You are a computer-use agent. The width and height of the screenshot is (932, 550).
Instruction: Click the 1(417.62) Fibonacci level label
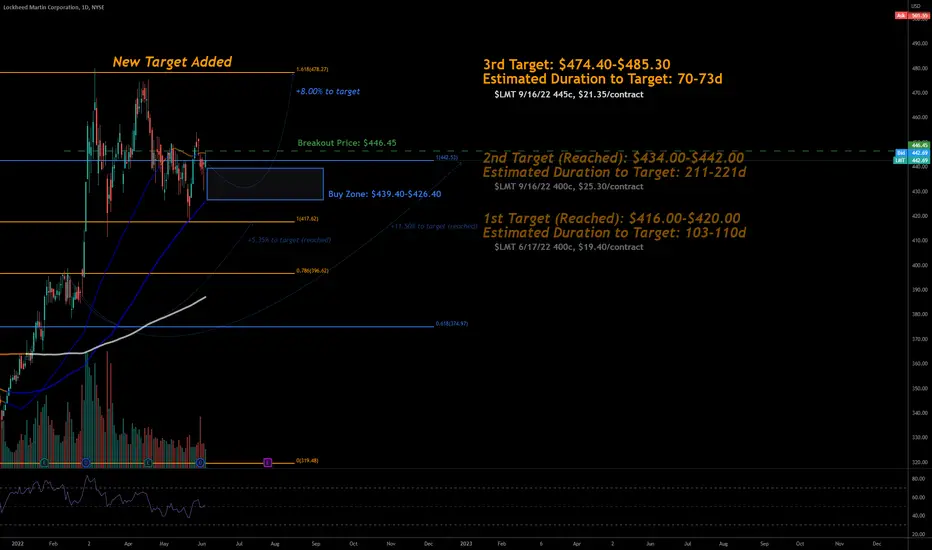(x=307, y=219)
